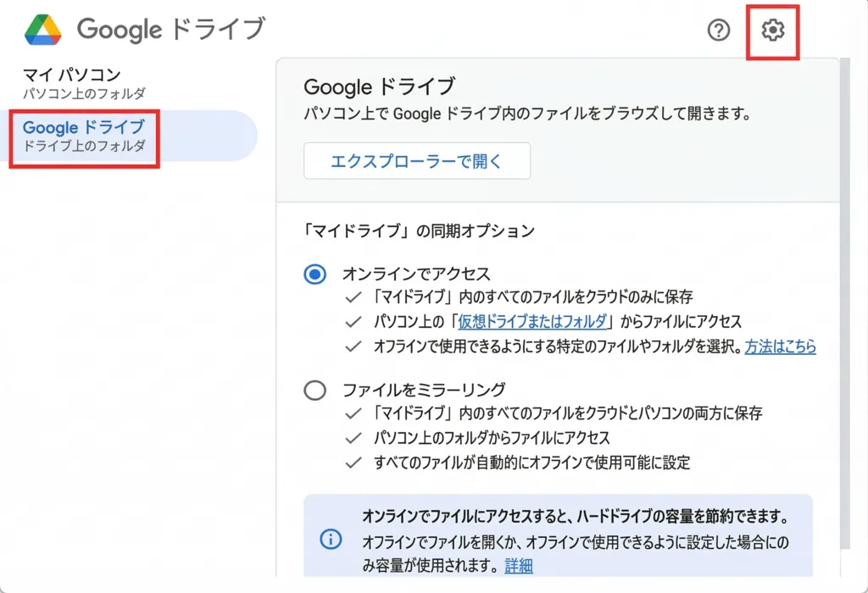Select the ファイルをミラーリング radio button
The width and height of the screenshot is (868, 593).
(x=315, y=390)
